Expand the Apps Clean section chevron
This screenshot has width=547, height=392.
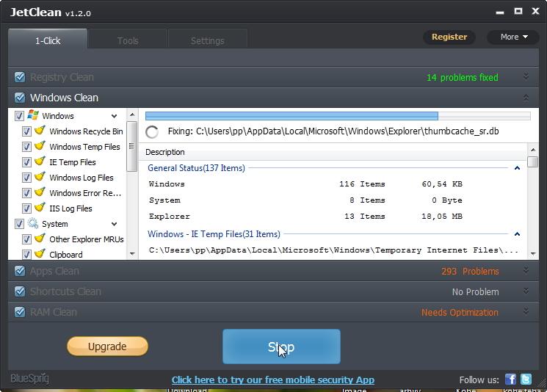tap(526, 271)
